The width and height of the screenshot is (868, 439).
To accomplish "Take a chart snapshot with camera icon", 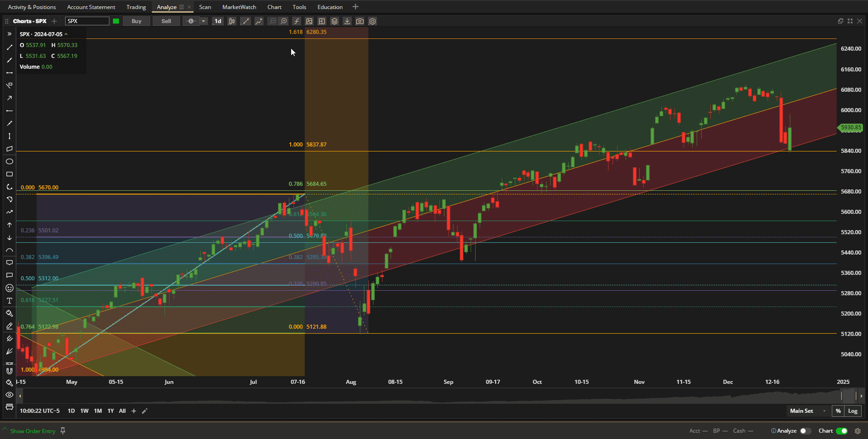I will click(360, 21).
